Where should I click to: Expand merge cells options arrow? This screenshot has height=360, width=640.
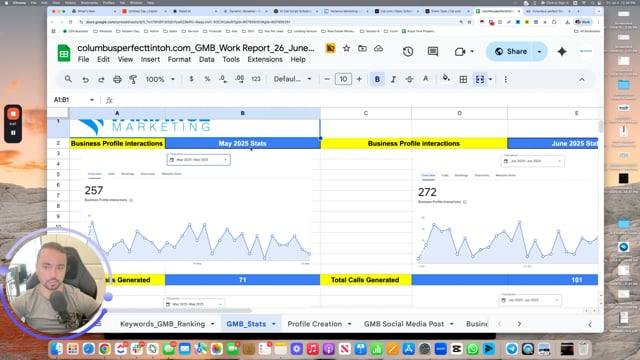(x=491, y=80)
